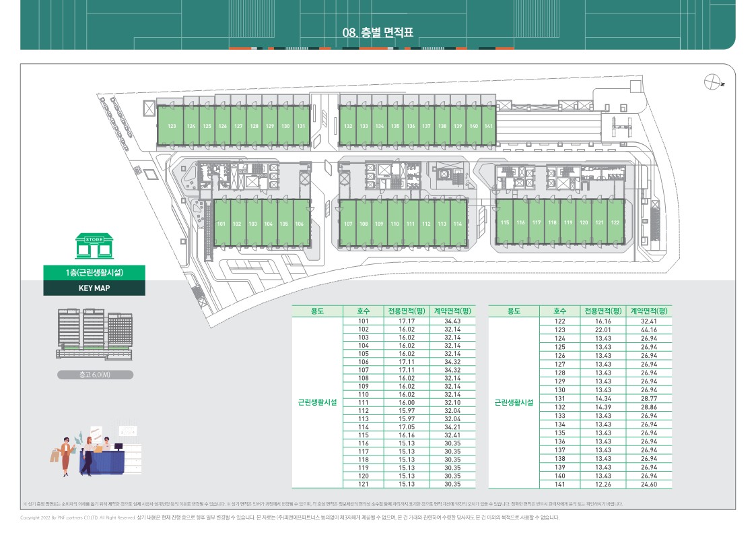Image resolution: width=756 pixels, height=535 pixels.
Task: Click the KEY MAP dark label
Action: pyautogui.click(x=94, y=288)
